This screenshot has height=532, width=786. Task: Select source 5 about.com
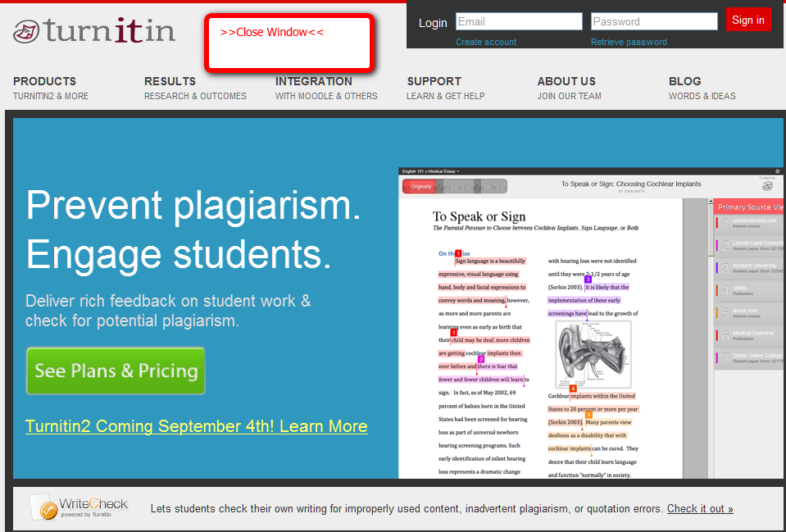coord(749,313)
